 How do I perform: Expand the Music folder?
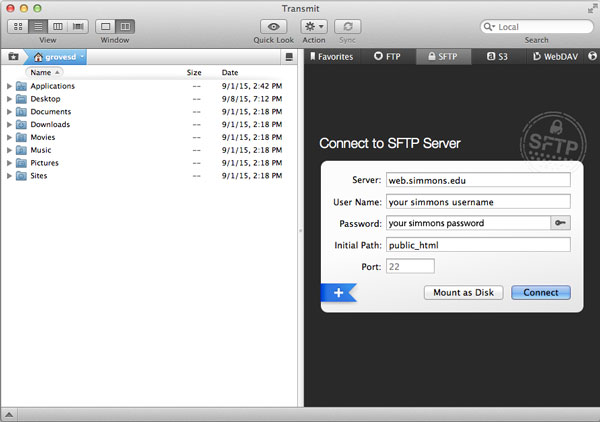(x=9, y=150)
